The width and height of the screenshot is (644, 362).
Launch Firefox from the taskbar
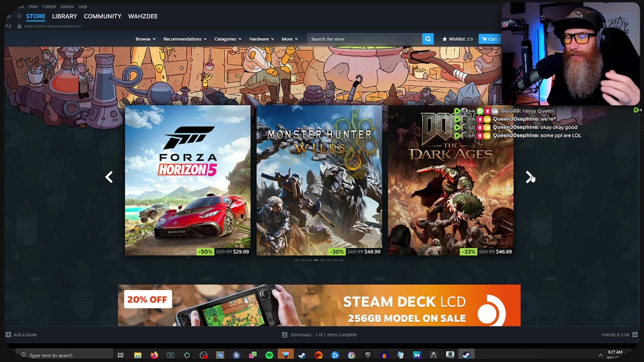point(154,355)
